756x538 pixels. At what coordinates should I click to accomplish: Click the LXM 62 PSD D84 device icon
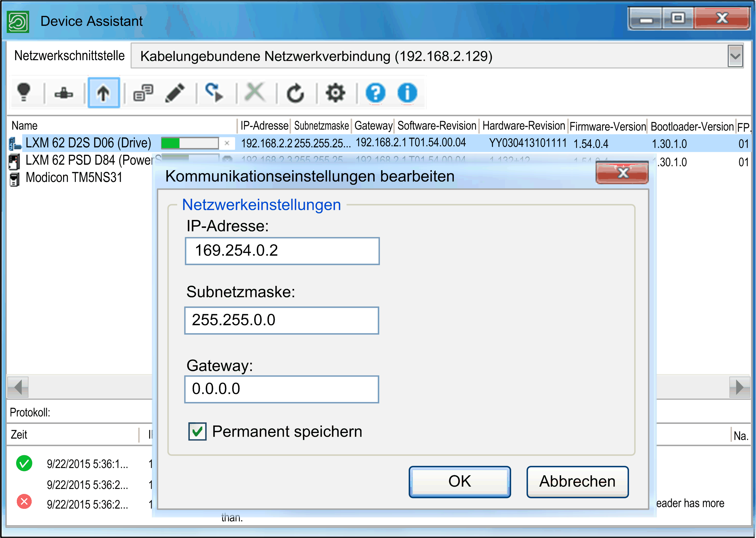click(14, 162)
